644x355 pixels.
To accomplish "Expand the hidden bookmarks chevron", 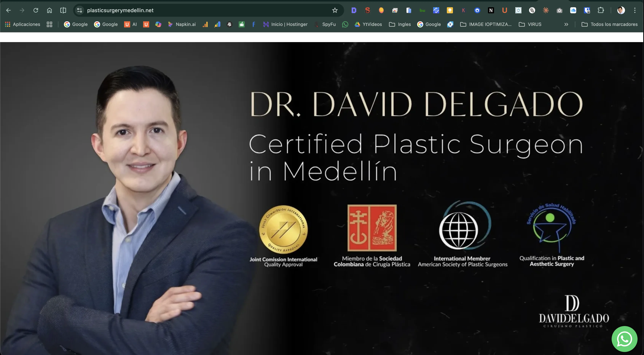I will (566, 24).
